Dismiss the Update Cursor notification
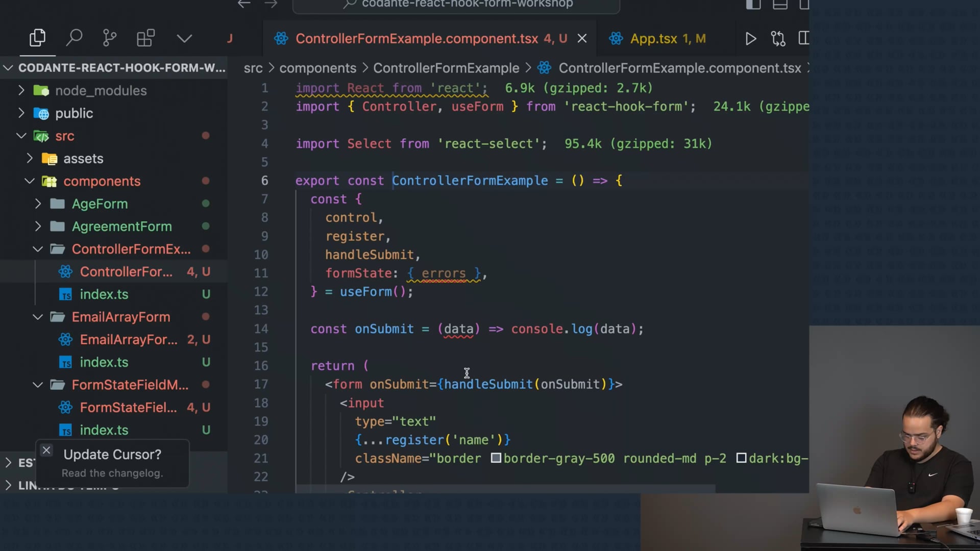The image size is (980, 551). (46, 450)
